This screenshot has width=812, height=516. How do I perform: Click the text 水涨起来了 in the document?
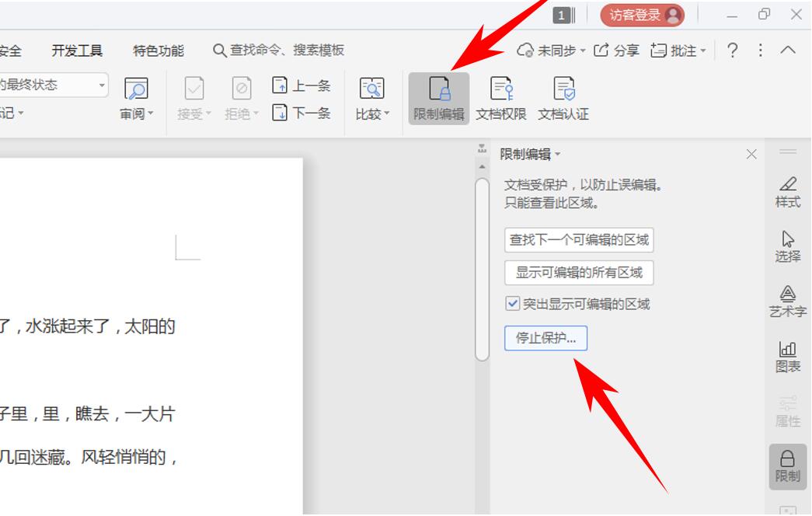click(x=68, y=326)
